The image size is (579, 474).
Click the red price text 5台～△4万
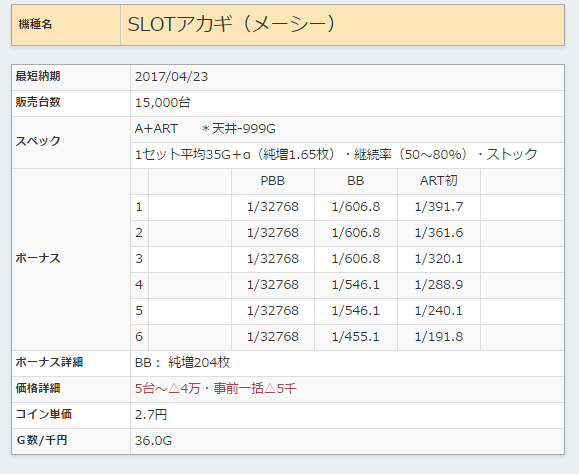[168, 389]
